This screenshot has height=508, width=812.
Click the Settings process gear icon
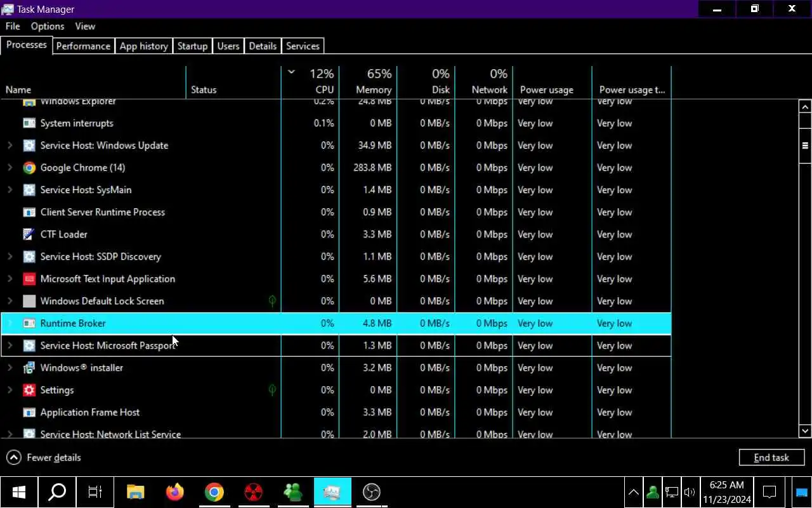(x=29, y=390)
